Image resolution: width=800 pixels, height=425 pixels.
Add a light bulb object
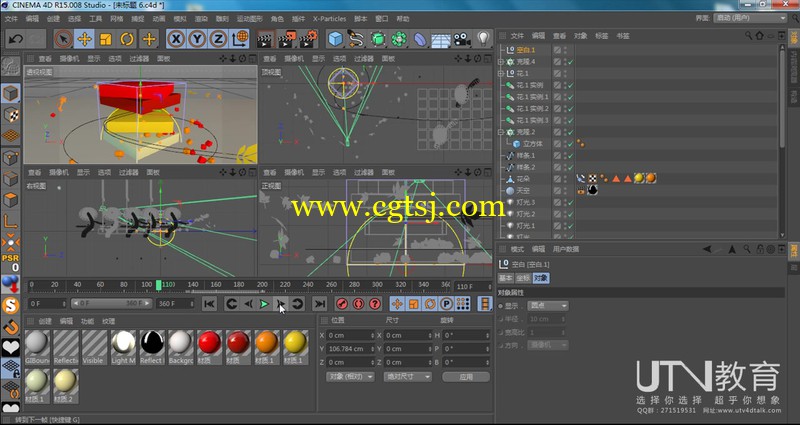point(483,39)
